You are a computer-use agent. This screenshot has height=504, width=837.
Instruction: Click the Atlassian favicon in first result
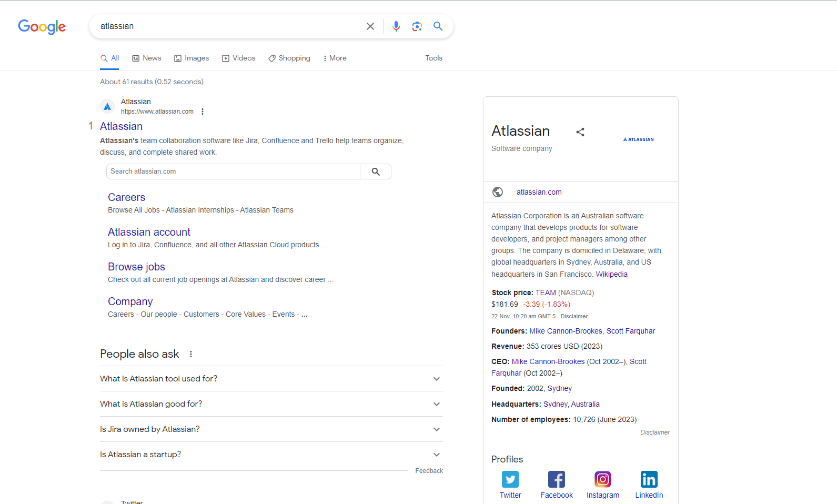tap(107, 106)
